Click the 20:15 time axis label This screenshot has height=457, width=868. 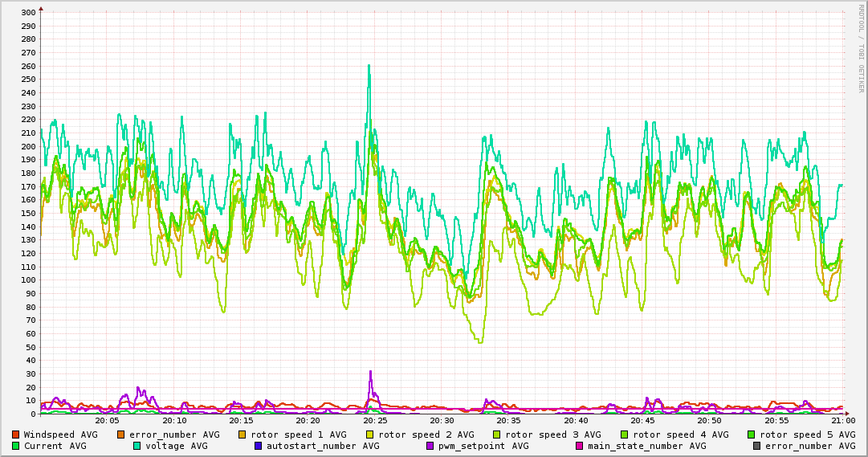pyautogui.click(x=241, y=421)
